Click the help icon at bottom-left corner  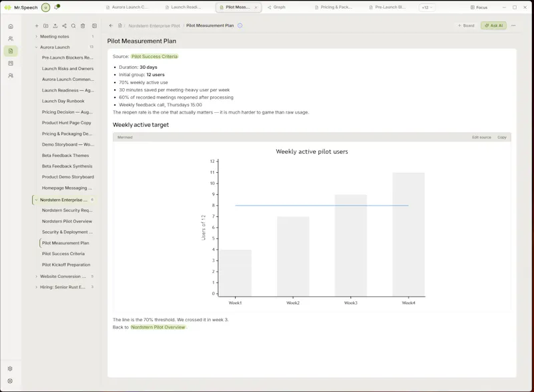[10, 381]
